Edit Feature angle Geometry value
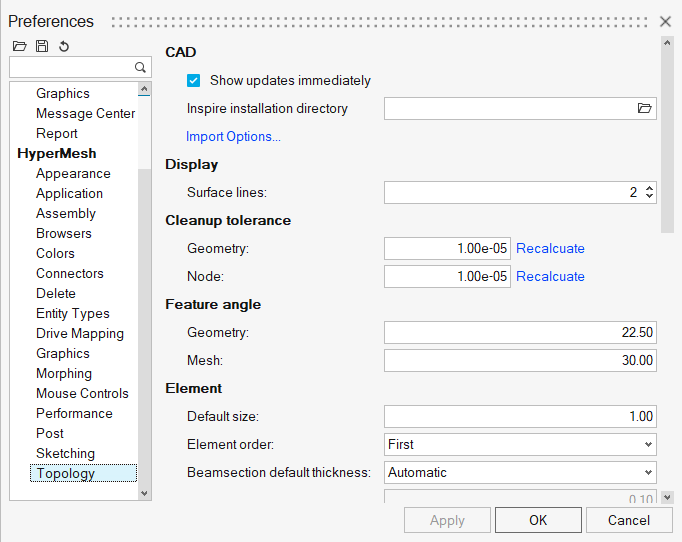The image size is (682, 542). [520, 332]
